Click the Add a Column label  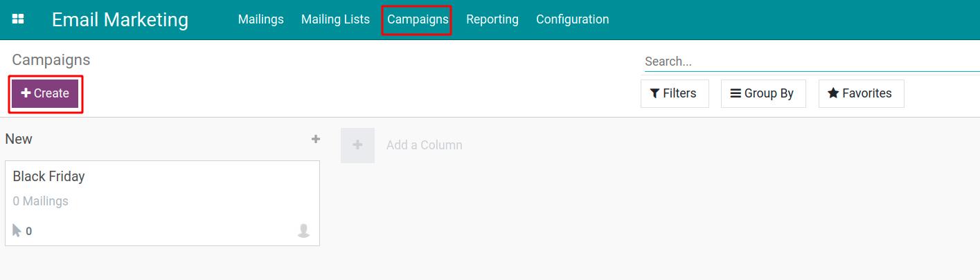424,145
